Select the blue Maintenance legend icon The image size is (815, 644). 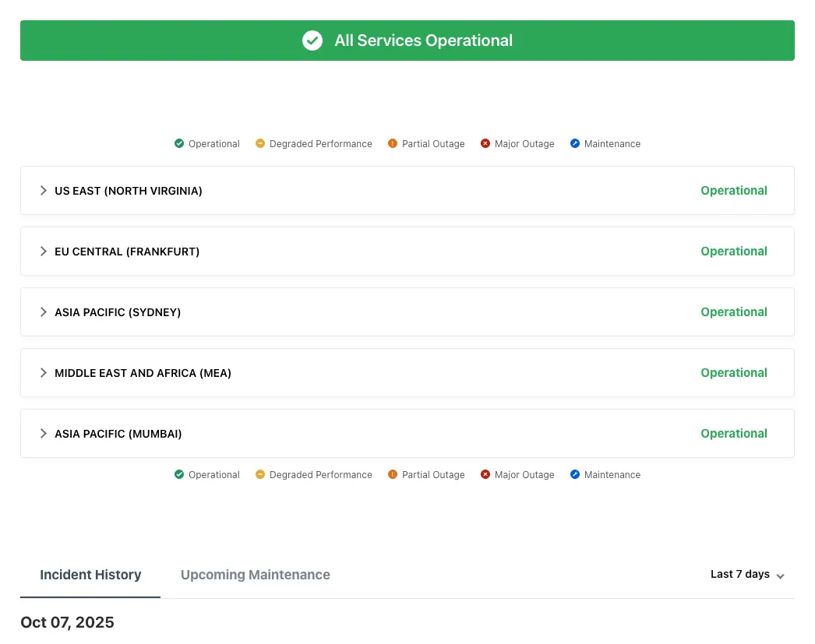pyautogui.click(x=575, y=143)
